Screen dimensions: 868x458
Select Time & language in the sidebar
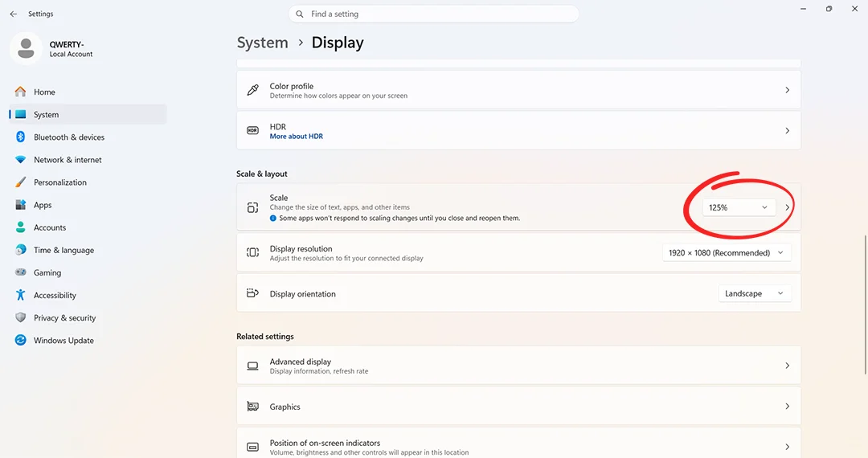click(88, 250)
